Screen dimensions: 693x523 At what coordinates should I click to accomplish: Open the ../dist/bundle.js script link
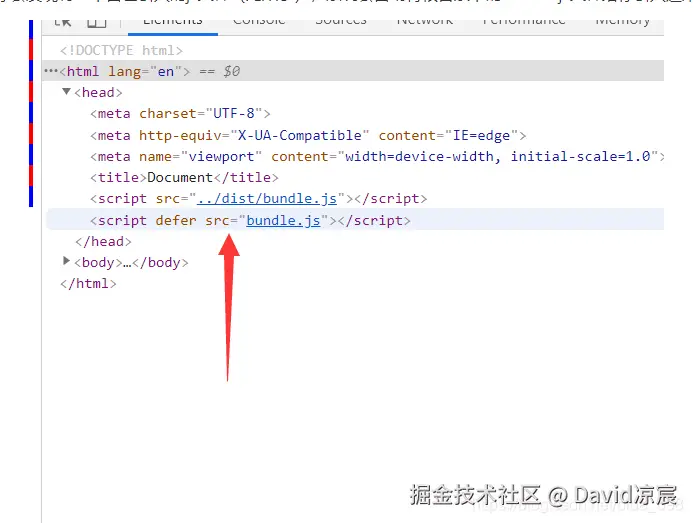pos(267,199)
